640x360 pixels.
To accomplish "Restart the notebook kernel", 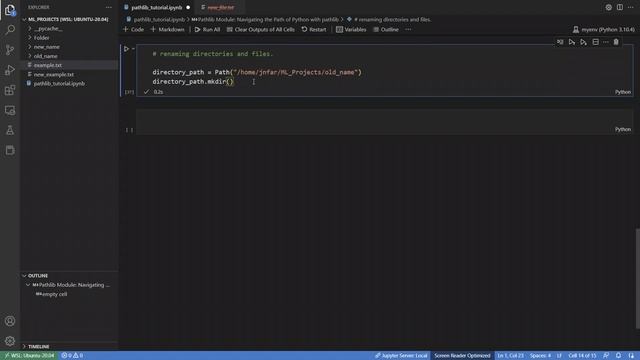I will 314,29.
